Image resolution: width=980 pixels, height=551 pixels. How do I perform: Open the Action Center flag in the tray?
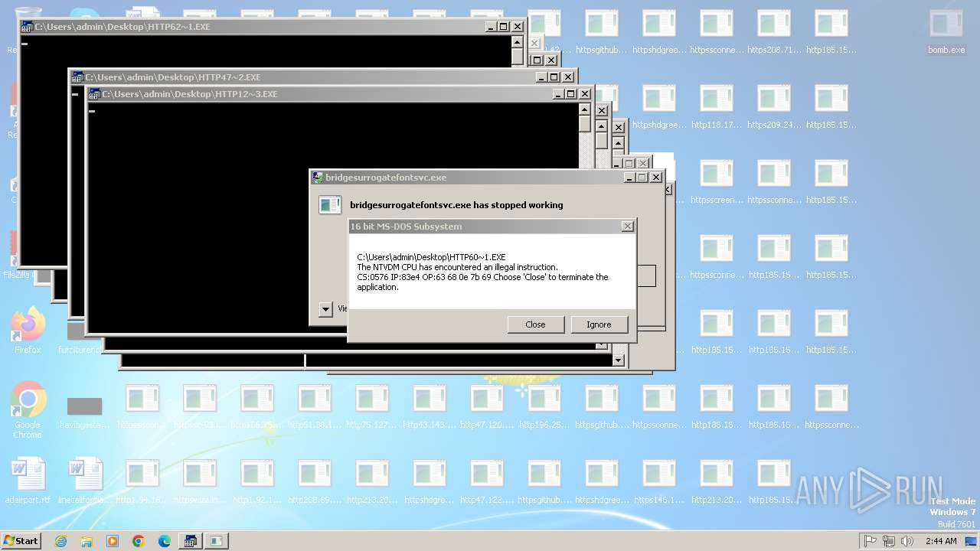[871, 541]
